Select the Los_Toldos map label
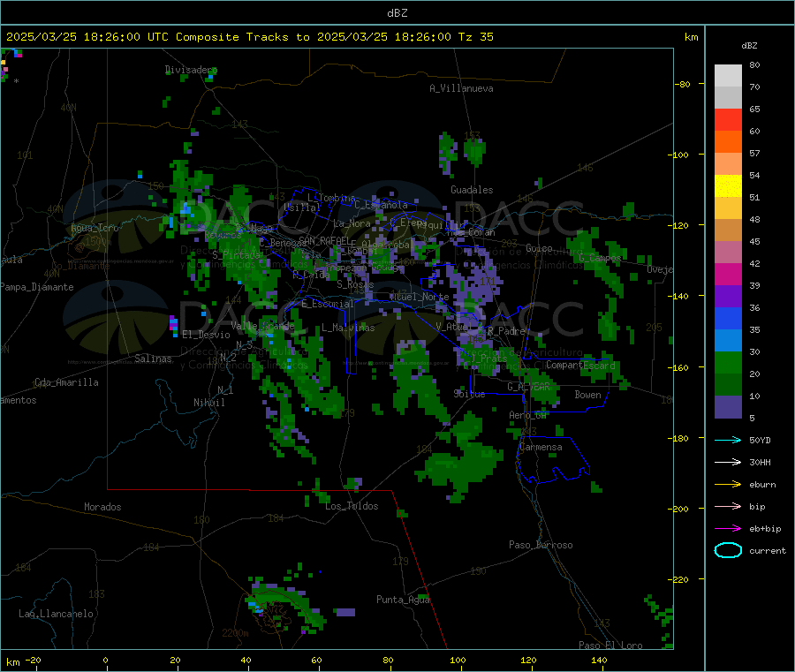Screen dimensions: 795x672 pyautogui.click(x=352, y=506)
